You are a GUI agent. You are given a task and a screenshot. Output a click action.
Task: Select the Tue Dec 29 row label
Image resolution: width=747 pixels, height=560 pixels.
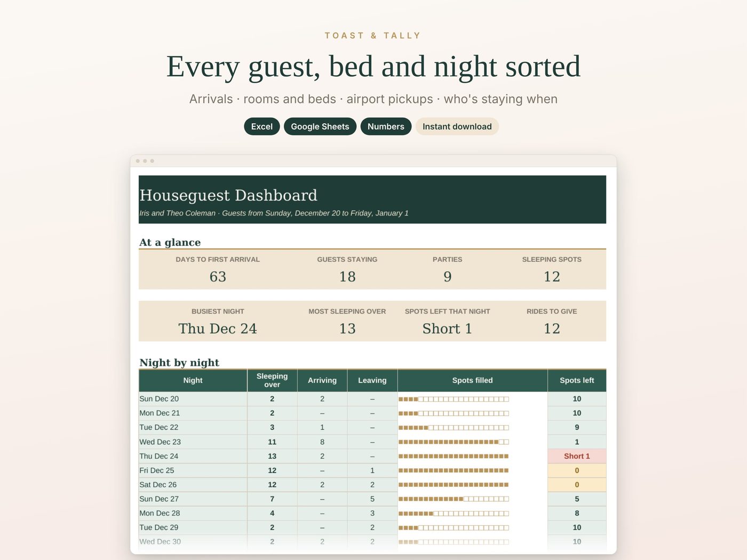click(x=159, y=527)
